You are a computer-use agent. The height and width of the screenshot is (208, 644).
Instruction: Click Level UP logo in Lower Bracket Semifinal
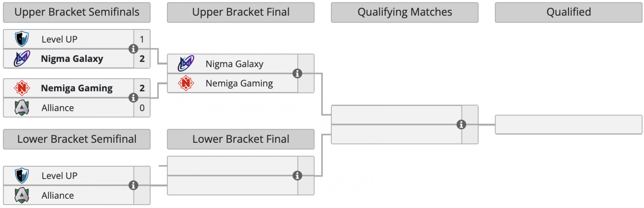click(22, 176)
